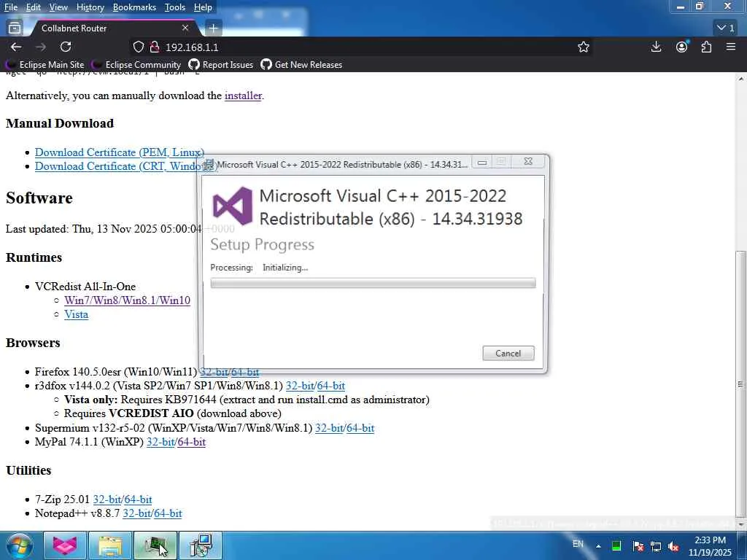Open the File menu
Image resolution: width=747 pixels, height=560 pixels.
11,7
